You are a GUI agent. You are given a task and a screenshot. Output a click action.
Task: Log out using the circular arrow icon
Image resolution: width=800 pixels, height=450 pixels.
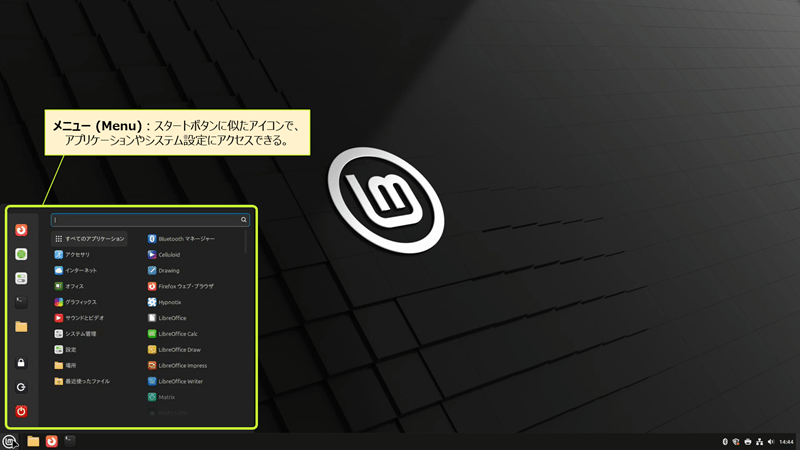[21, 387]
